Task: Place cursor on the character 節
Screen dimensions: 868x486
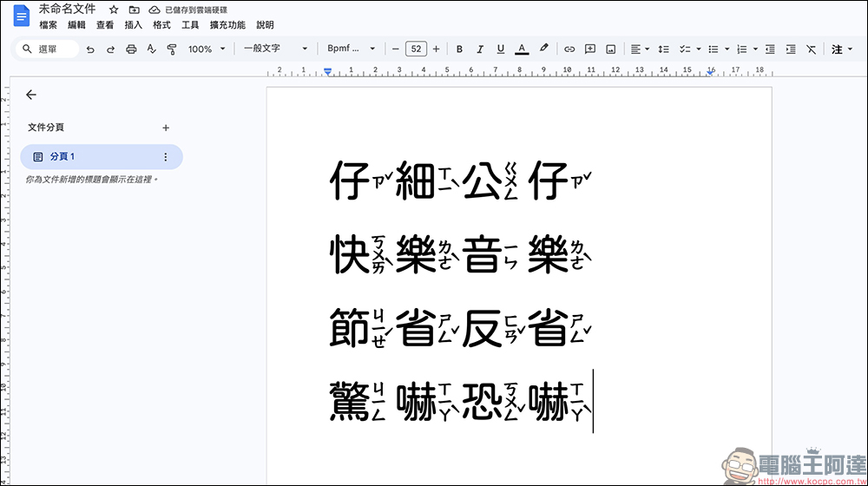Action: 349,328
